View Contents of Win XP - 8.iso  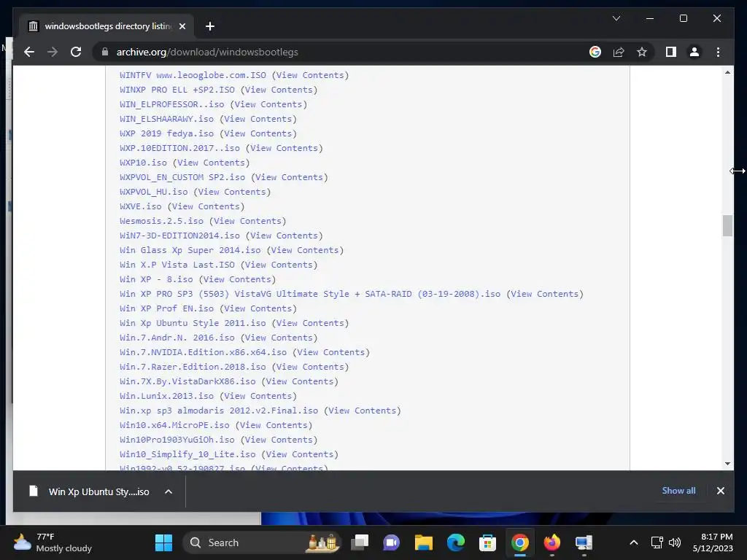pyautogui.click(x=237, y=279)
